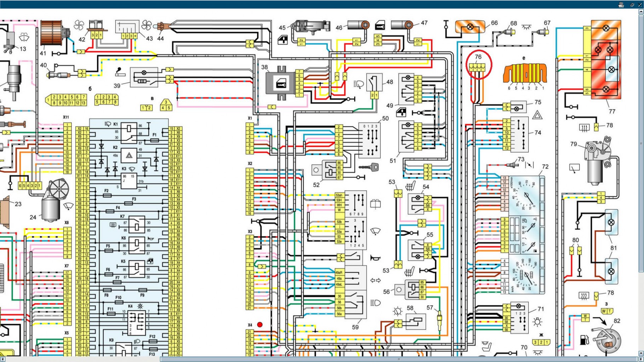This screenshot has width=644, height=362.
Task: Click the K9 relay label
Action: 111,340
